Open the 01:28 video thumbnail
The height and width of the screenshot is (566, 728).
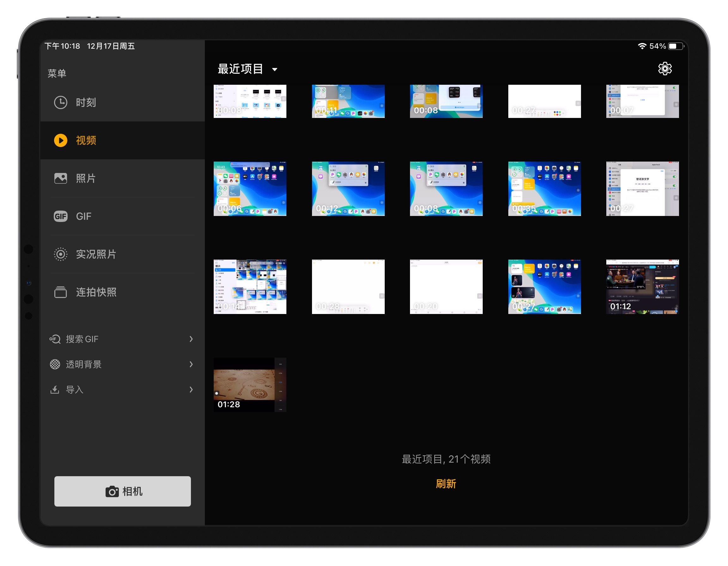pos(250,385)
